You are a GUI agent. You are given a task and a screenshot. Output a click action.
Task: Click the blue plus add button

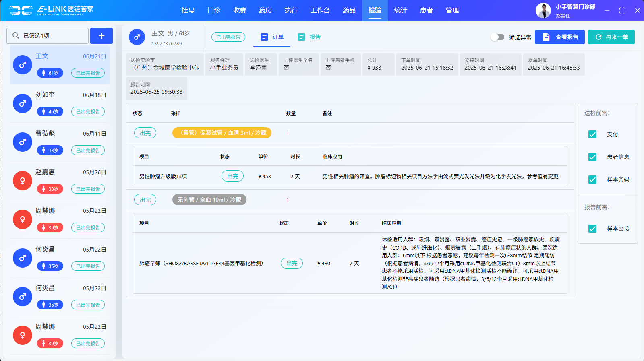[101, 36]
